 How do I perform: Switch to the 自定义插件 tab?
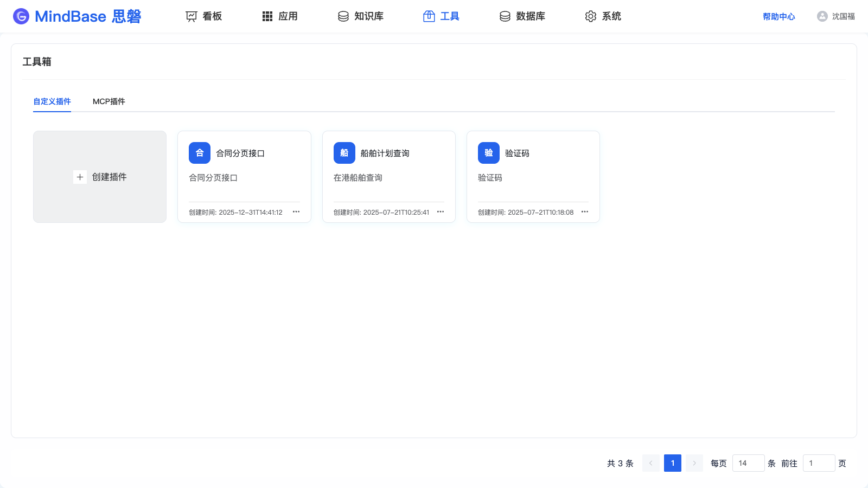pos(52,101)
